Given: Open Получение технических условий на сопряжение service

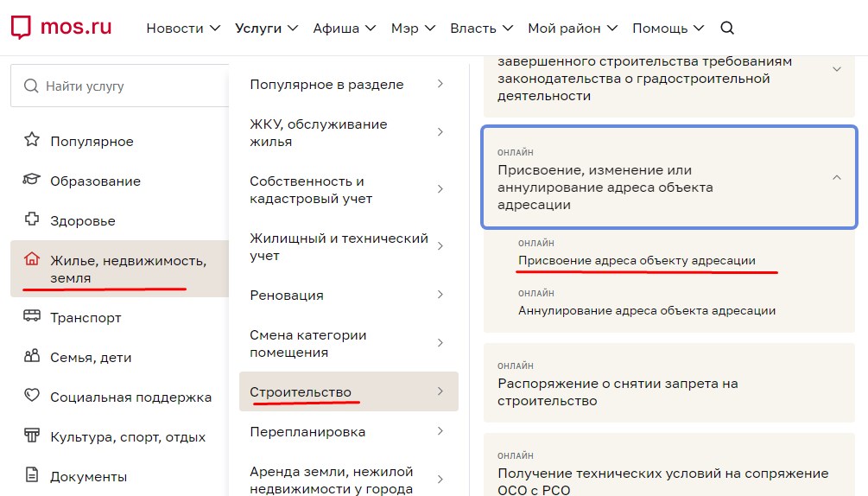Looking at the screenshot, I should point(669,465).
